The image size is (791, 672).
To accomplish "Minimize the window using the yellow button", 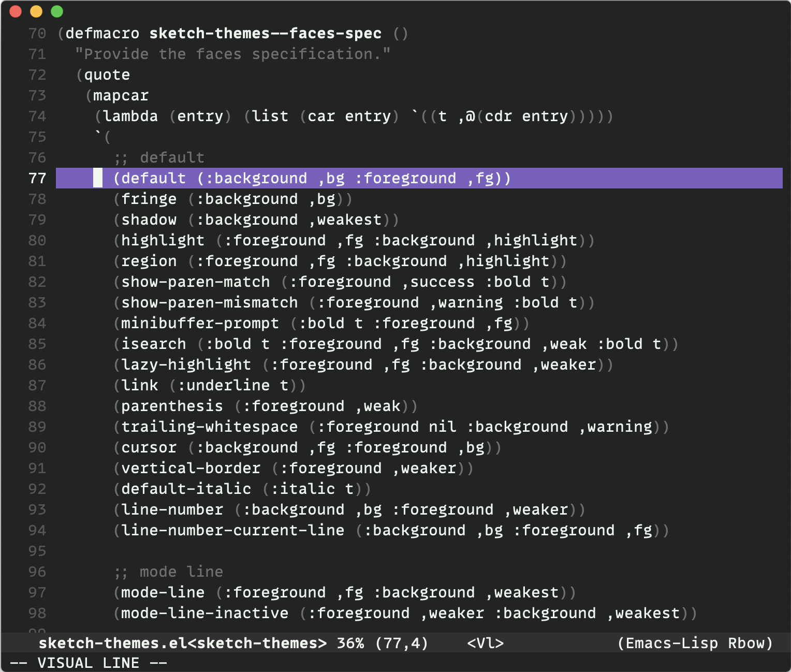I will 36,11.
